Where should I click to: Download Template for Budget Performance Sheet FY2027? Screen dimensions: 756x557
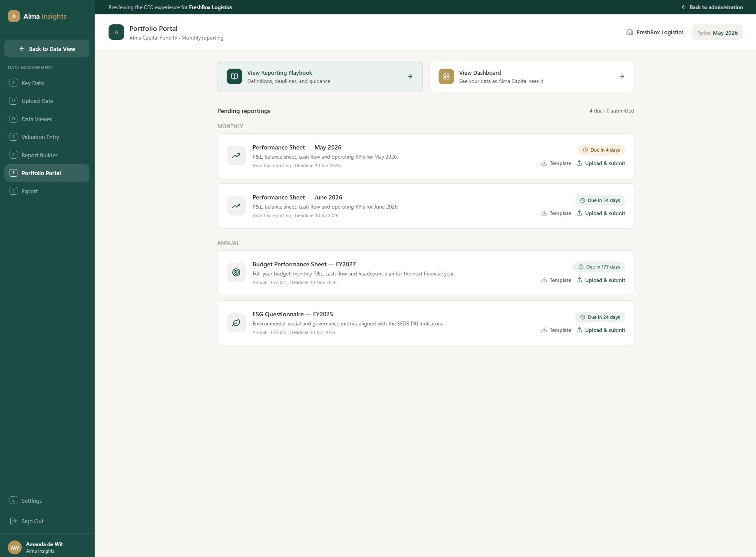point(556,280)
